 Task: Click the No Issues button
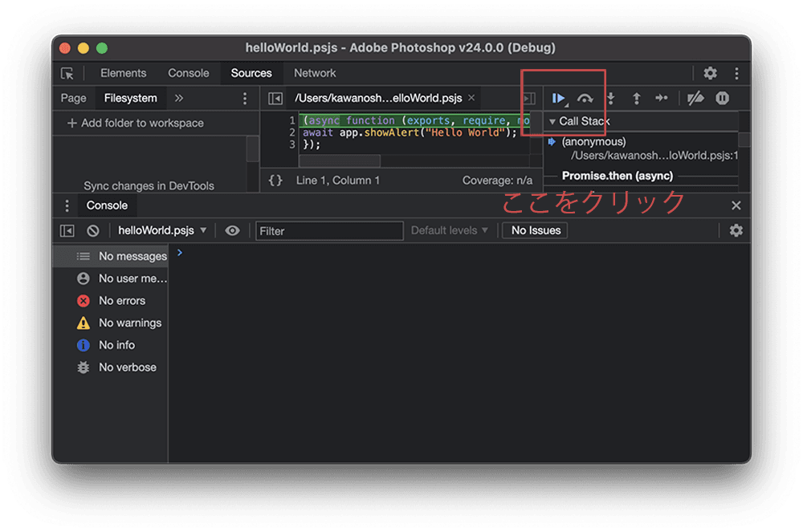pos(535,230)
